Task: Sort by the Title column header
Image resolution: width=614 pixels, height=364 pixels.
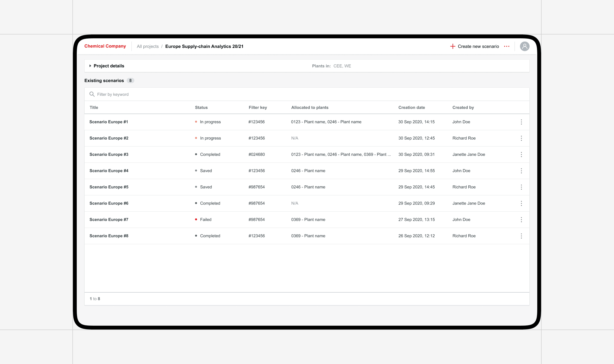Action: point(94,108)
